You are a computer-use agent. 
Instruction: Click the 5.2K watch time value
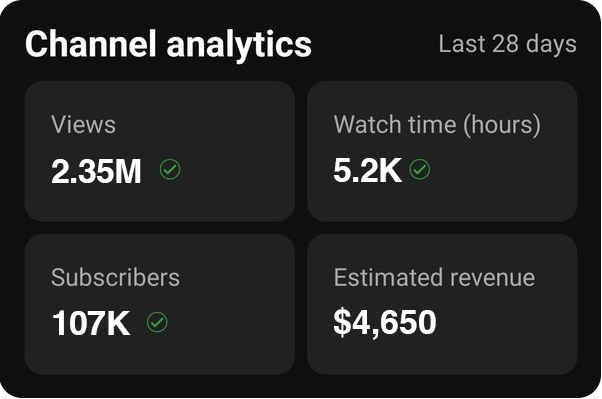point(367,170)
